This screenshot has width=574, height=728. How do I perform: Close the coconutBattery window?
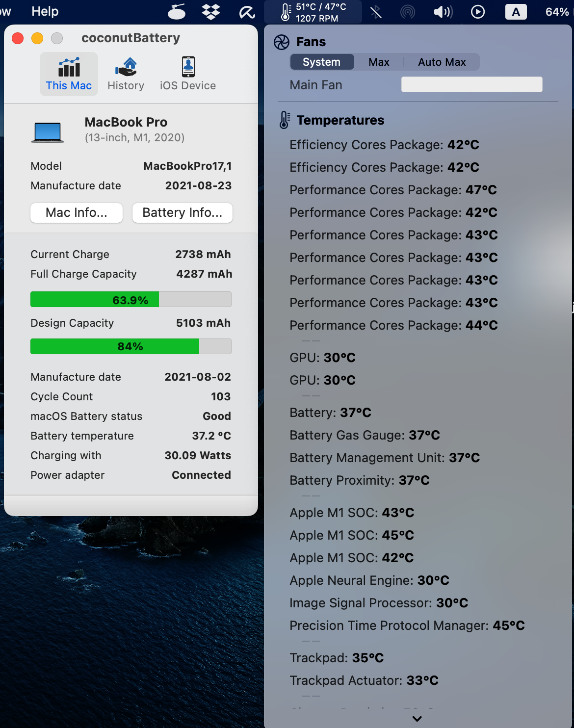click(18, 38)
